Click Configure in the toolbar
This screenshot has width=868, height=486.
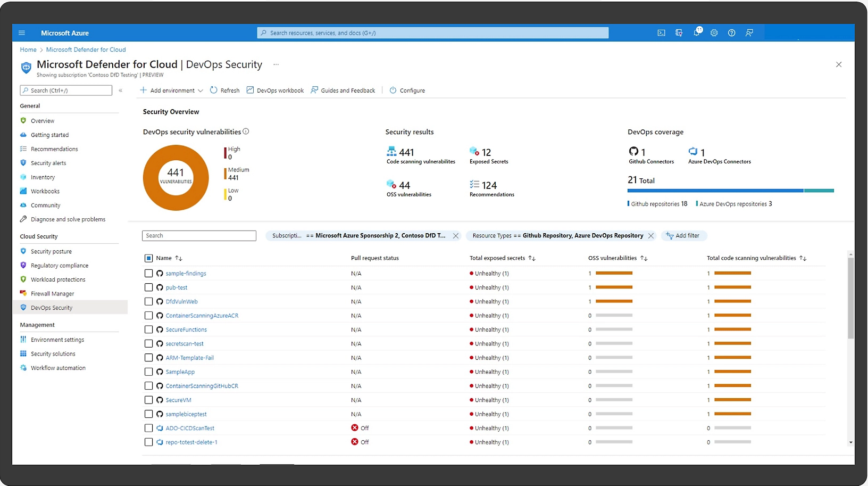(x=407, y=90)
